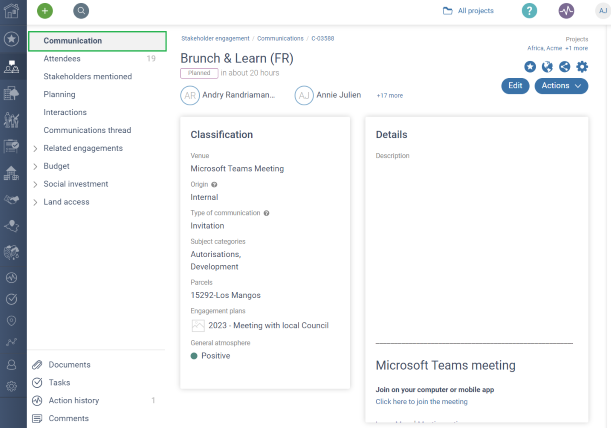Open the favorites star in left sidebar
The image size is (611, 428).
12,39
